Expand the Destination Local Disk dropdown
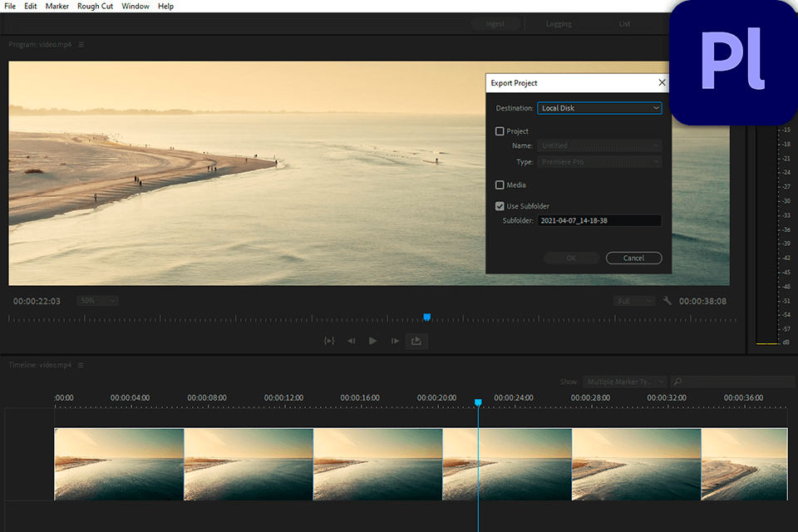798x532 pixels. click(598, 108)
